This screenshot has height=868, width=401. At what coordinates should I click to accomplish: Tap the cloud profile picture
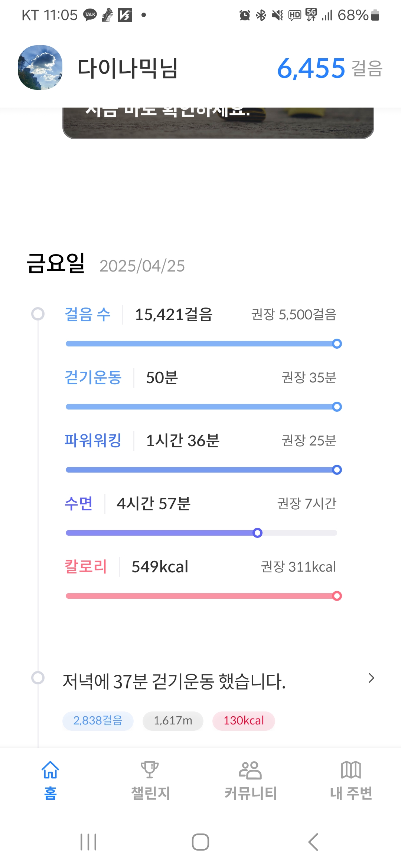pyautogui.click(x=40, y=68)
